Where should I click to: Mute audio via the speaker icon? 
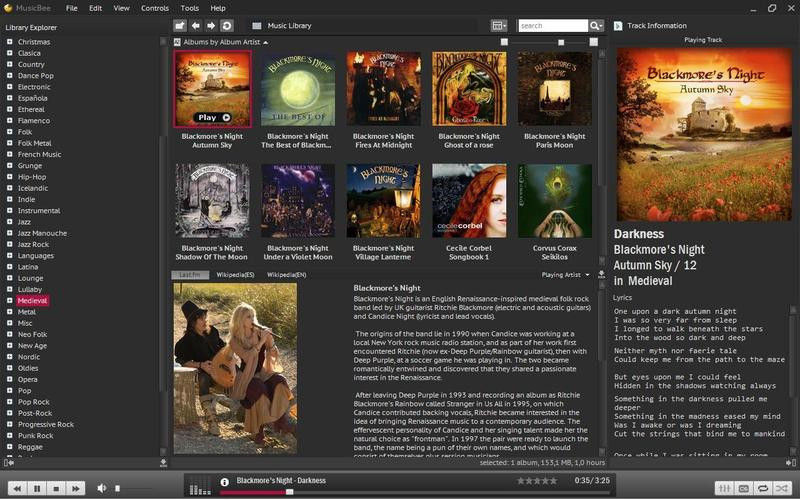[102, 488]
